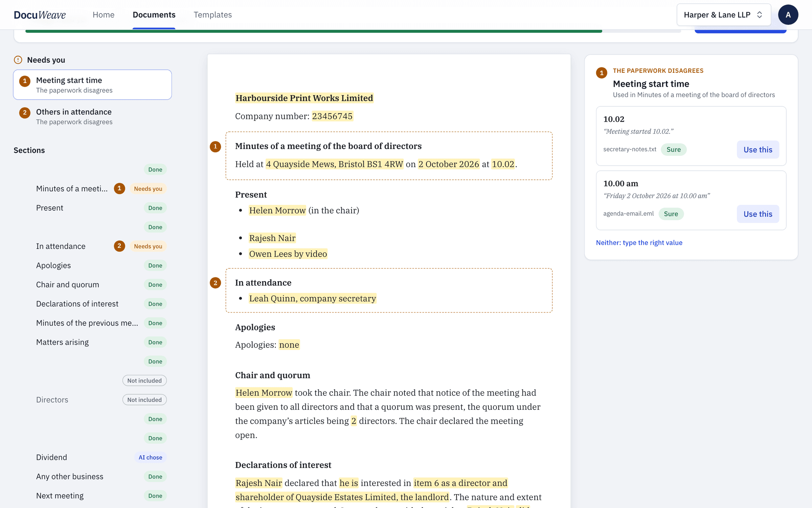Go to the Home tab

pyautogui.click(x=104, y=15)
